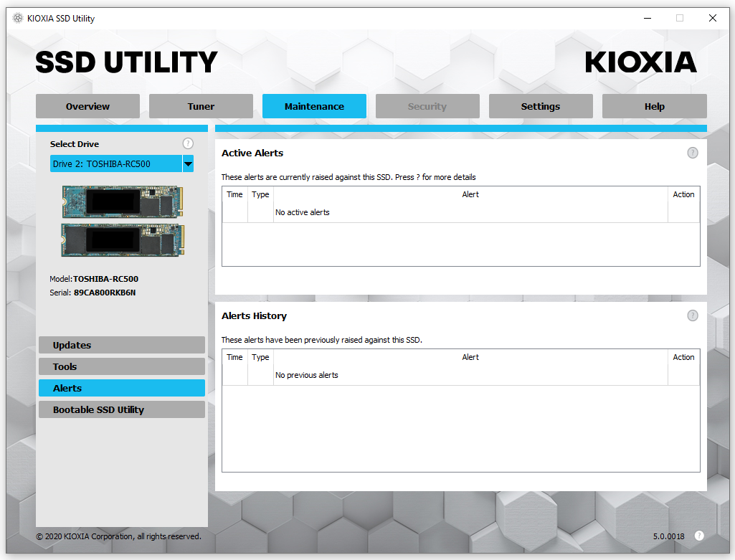Click the bottom SSD drive image
Viewport: 735px width, 560px height.
coord(123,240)
